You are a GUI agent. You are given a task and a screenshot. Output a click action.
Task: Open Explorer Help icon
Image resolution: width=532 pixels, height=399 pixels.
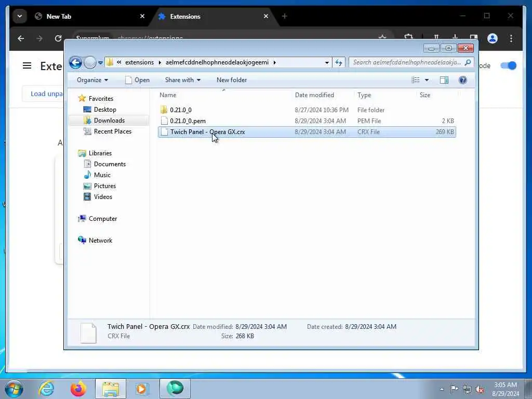point(463,80)
